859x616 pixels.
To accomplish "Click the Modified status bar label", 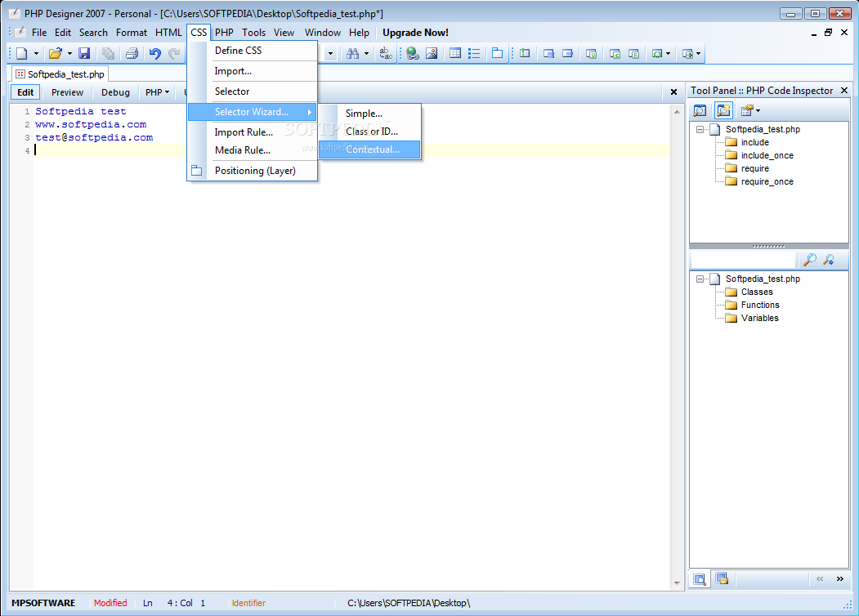I will [110, 603].
